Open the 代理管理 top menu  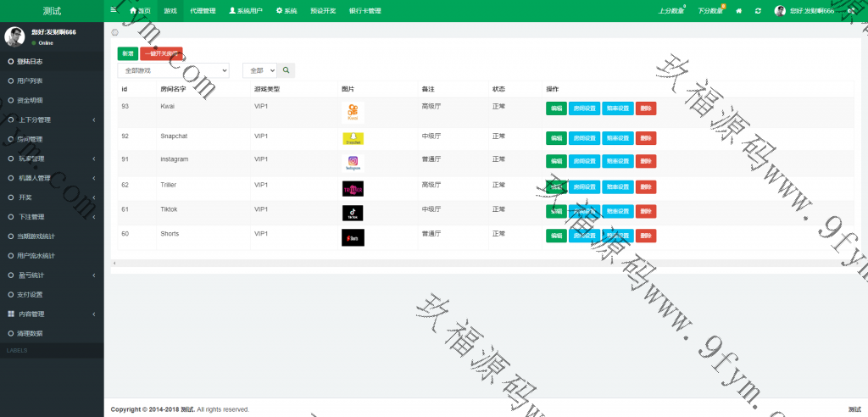[x=203, y=11]
